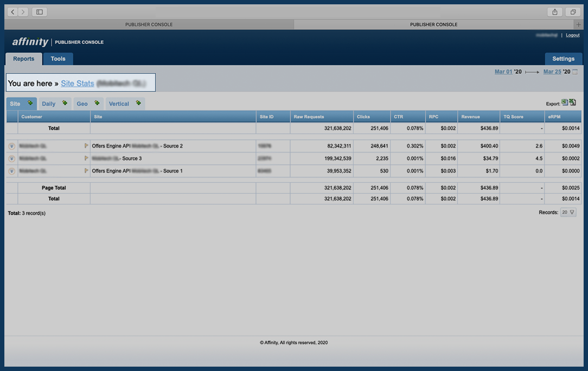
Task: Click the Logout link
Action: (x=572, y=35)
